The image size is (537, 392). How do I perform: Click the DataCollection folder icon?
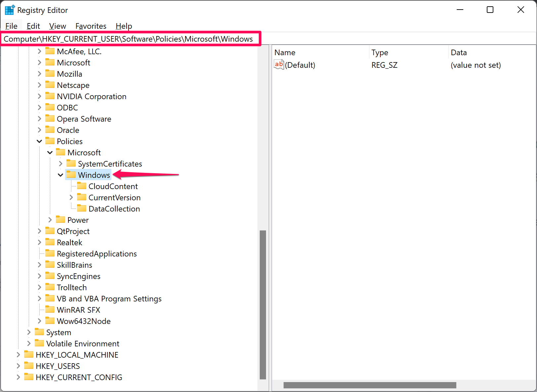pos(82,208)
